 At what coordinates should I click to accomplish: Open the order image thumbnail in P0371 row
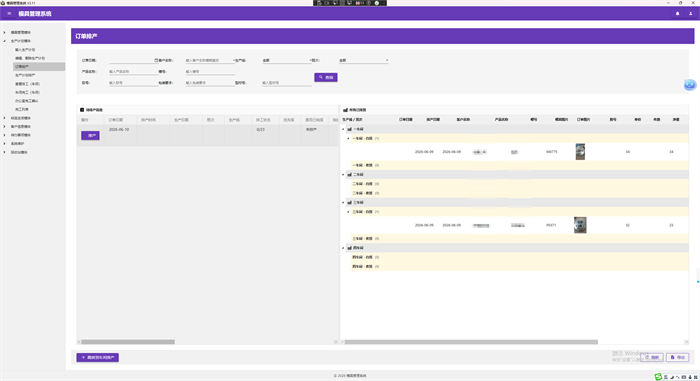point(580,225)
